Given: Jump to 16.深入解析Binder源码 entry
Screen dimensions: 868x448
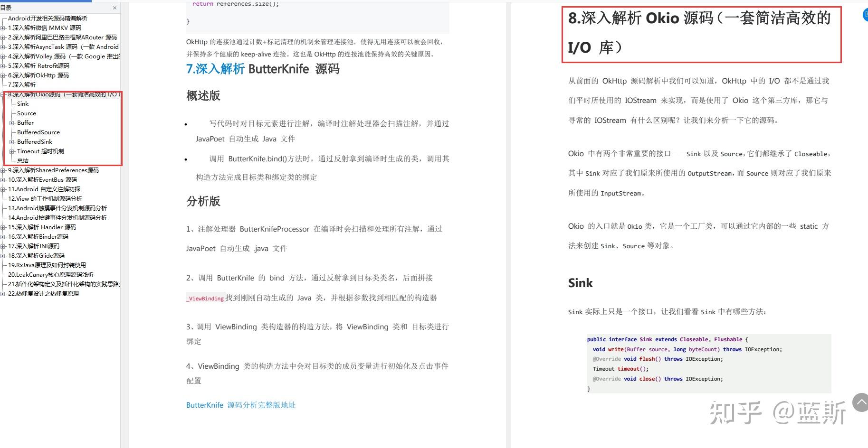Looking at the screenshot, I should tap(38, 237).
